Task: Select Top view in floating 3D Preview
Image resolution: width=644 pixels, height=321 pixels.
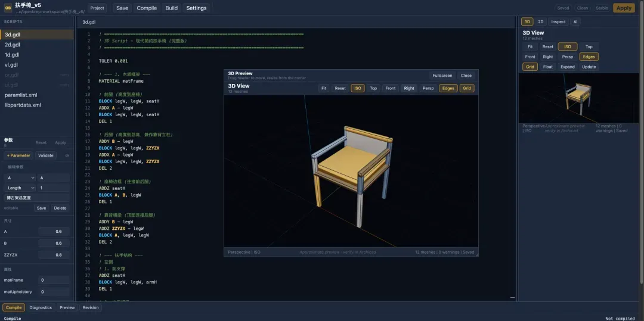Action: [373, 88]
